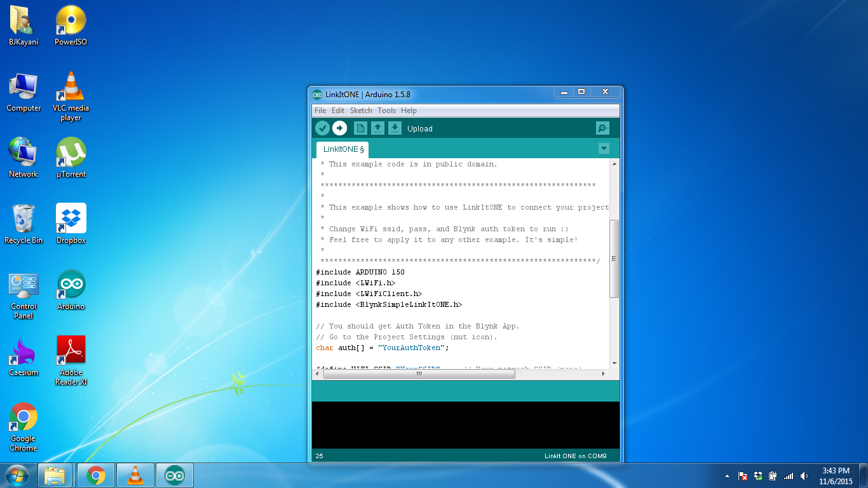The width and height of the screenshot is (868, 488).
Task: Click the line number 25 in status bar
Action: click(319, 456)
